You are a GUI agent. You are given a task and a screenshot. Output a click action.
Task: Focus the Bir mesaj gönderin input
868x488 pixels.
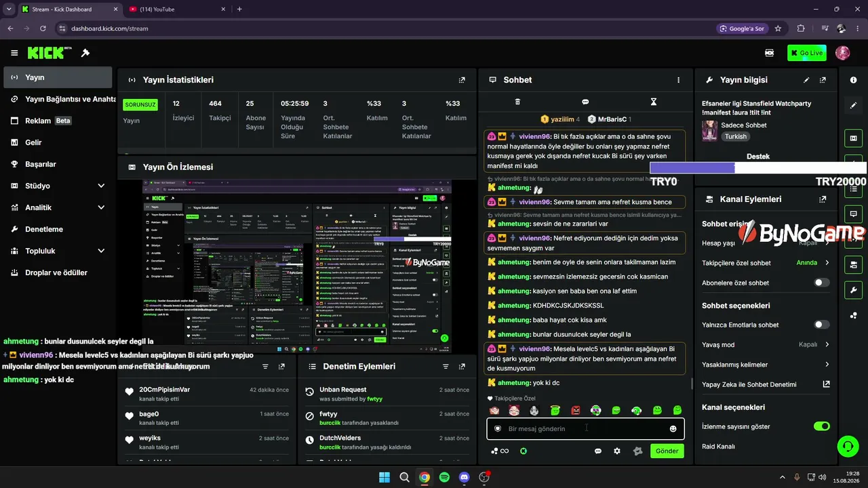585,428
